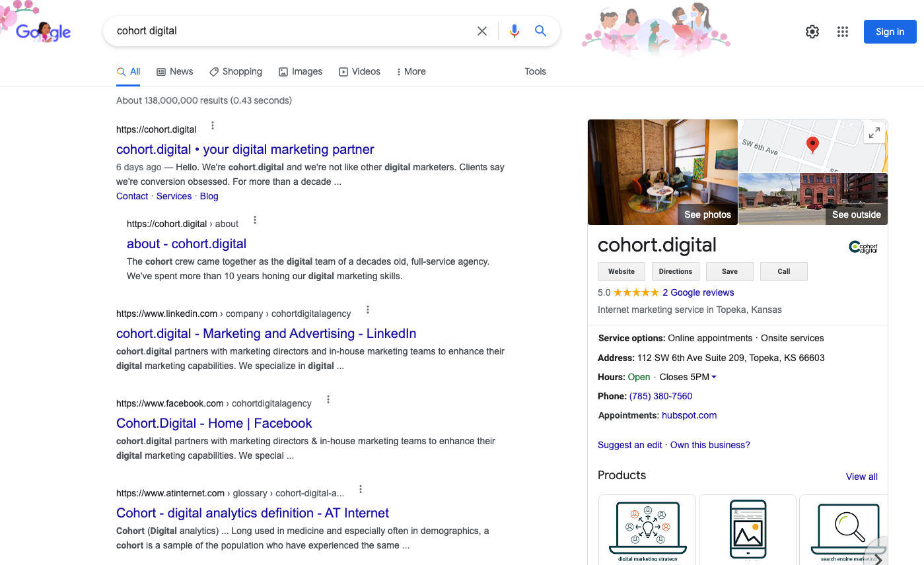The height and width of the screenshot is (565, 924).
Task: Open the More search filters menu
Action: [411, 71]
